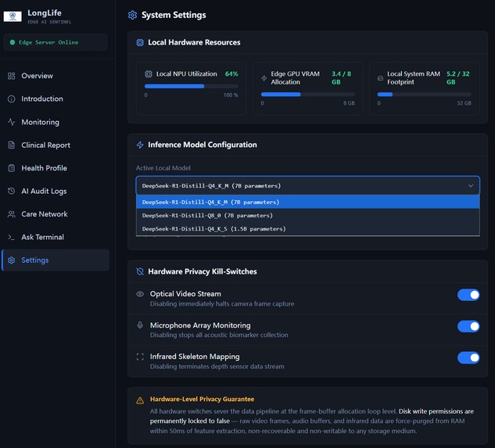Image resolution: width=495 pixels, height=448 pixels.
Task: Click the System RAM Footprint drive icon
Action: click(x=380, y=78)
